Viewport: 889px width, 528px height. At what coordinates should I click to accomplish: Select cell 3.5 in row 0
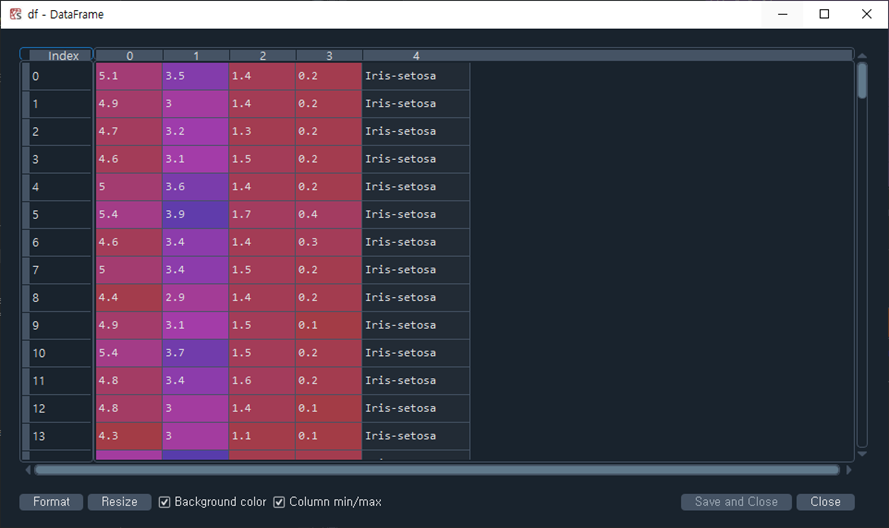click(196, 76)
